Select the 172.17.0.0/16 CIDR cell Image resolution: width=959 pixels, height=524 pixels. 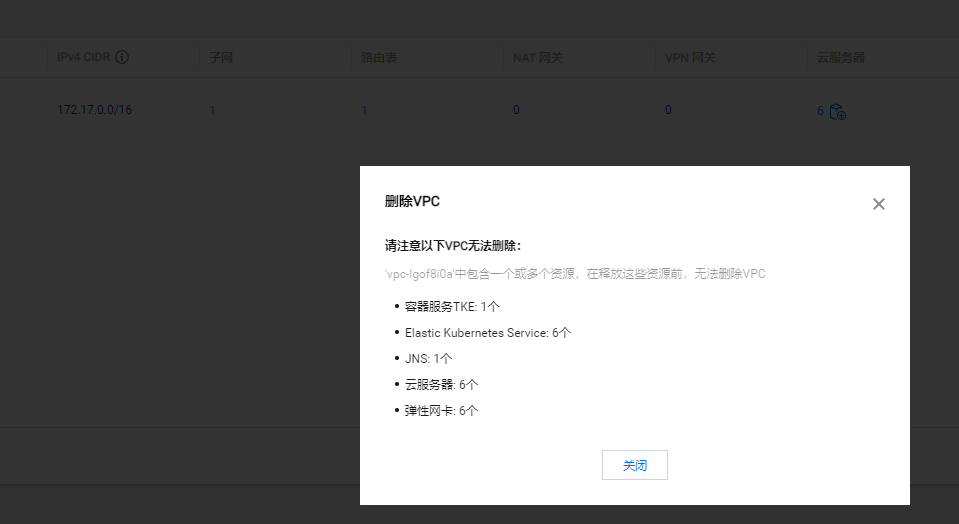94,110
